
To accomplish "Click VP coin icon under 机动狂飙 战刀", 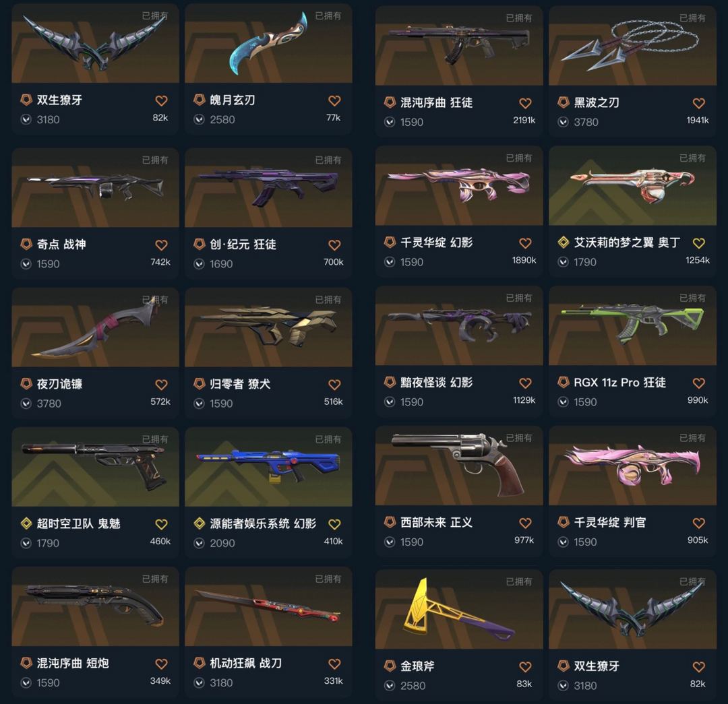I will click(x=199, y=682).
